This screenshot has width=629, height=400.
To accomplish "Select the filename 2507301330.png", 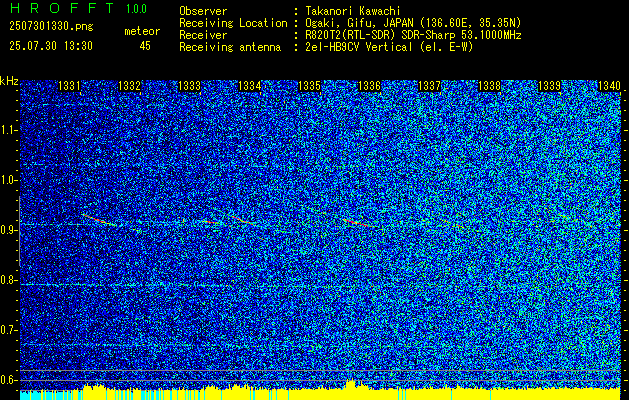I will pos(51,26).
